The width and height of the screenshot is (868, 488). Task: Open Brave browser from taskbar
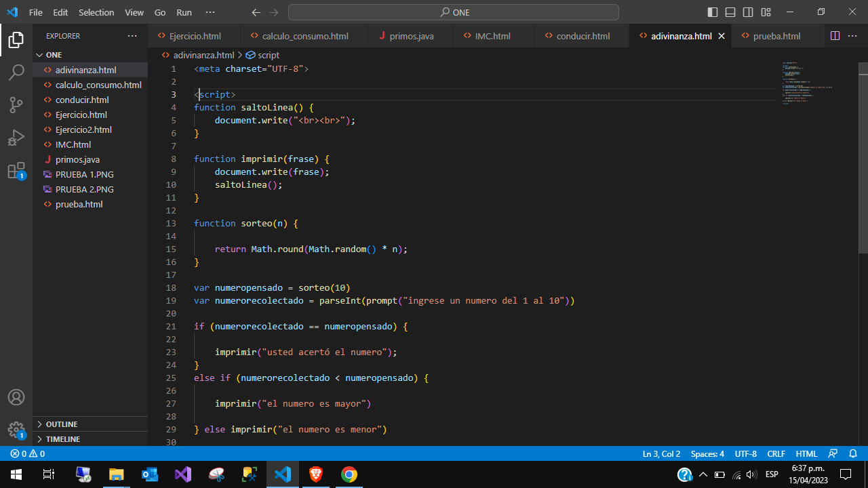pyautogui.click(x=316, y=474)
